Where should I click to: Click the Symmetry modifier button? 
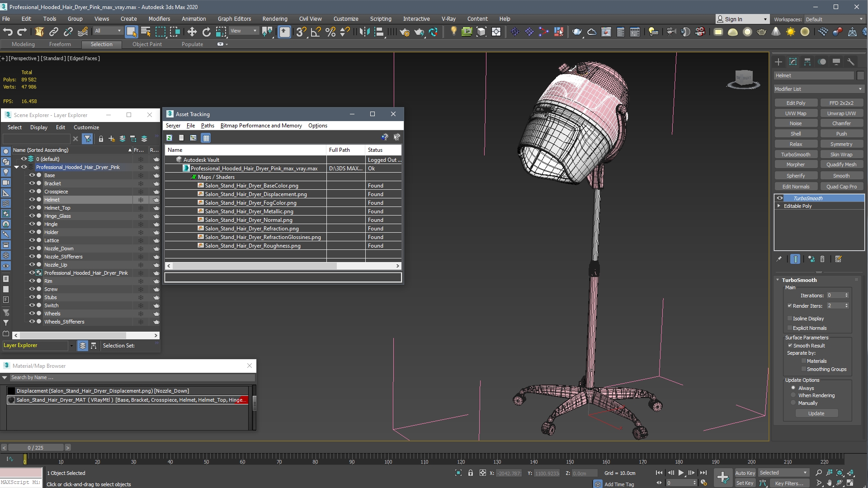(841, 144)
